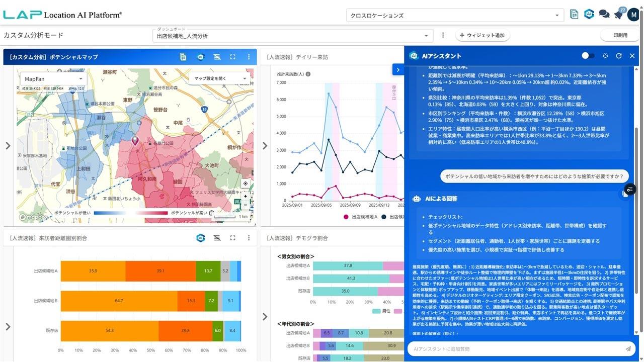Send the AI assistant question
This screenshot has height=362, width=644.
628,348
